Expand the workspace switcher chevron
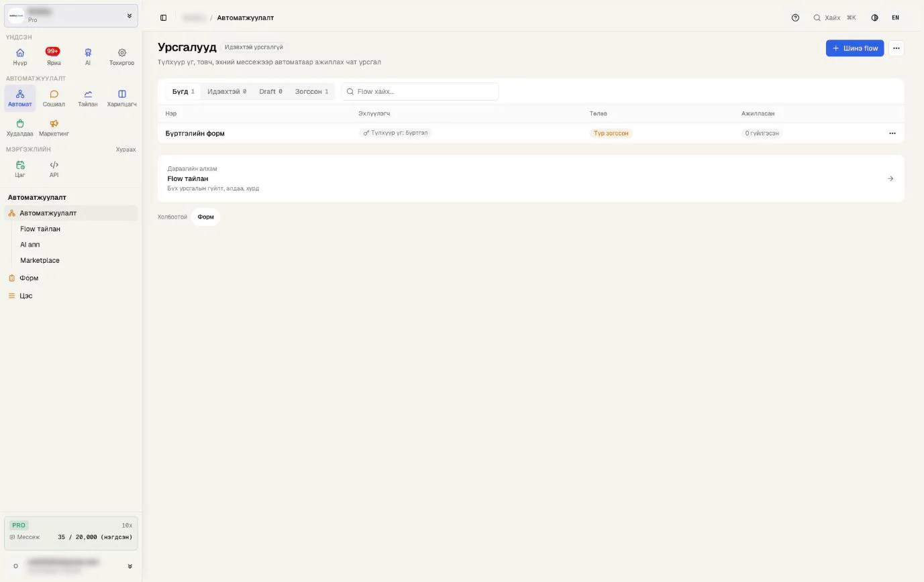Image resolution: width=924 pixels, height=582 pixels. coord(130,15)
